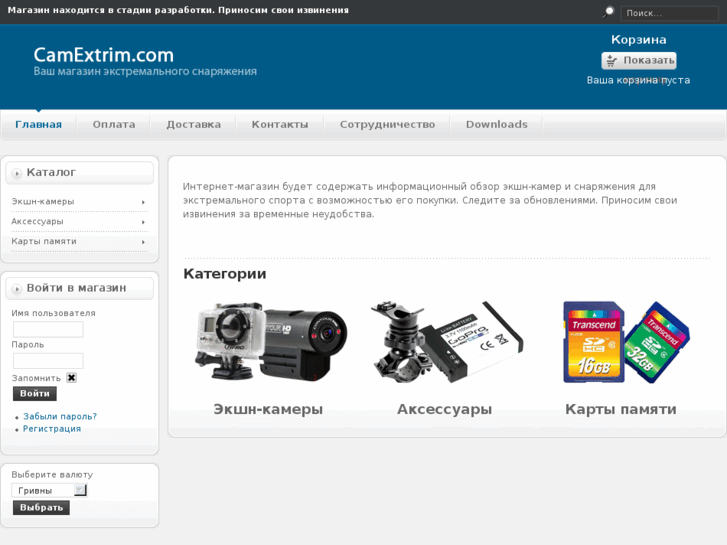Click the Ваша корзина пуста text
727x545 pixels.
click(x=638, y=80)
